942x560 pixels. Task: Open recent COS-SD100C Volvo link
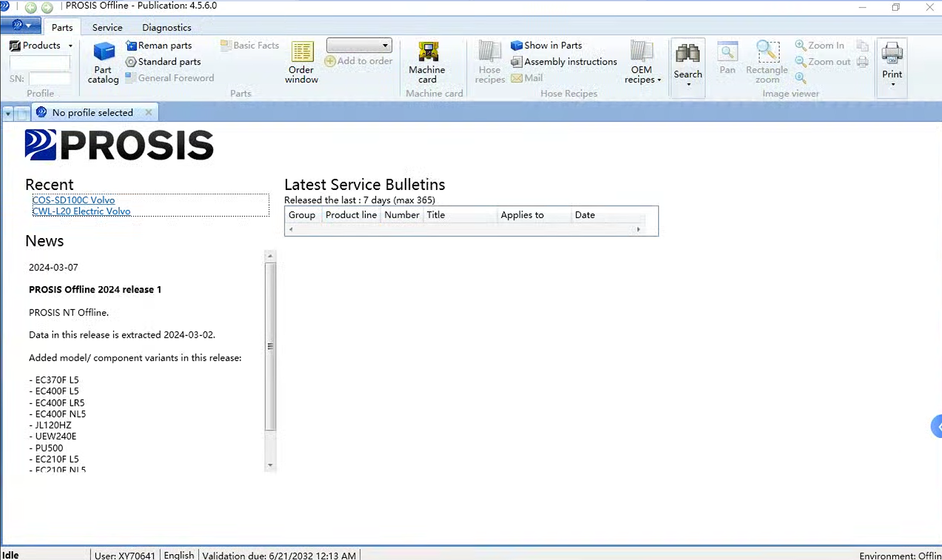[73, 200]
